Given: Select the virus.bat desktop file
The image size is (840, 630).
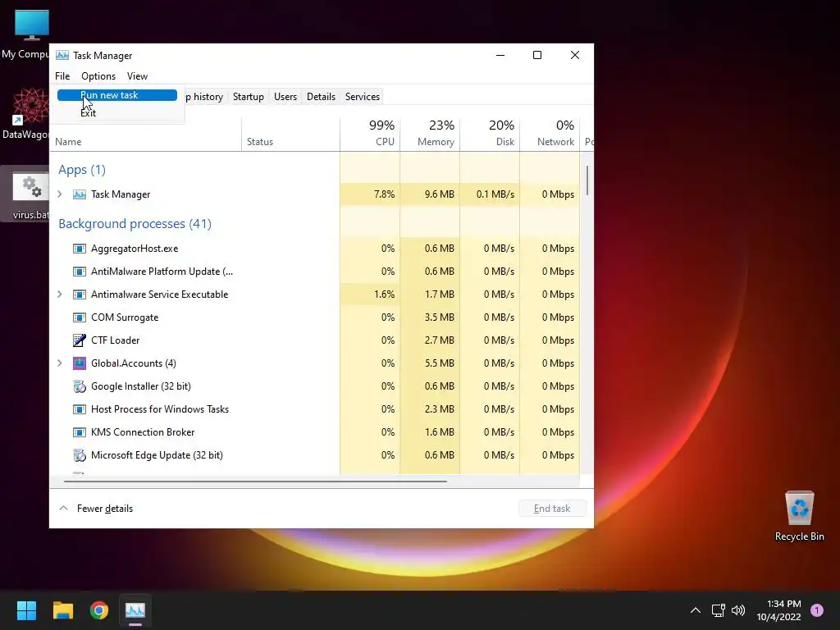Looking at the screenshot, I should click(25, 195).
